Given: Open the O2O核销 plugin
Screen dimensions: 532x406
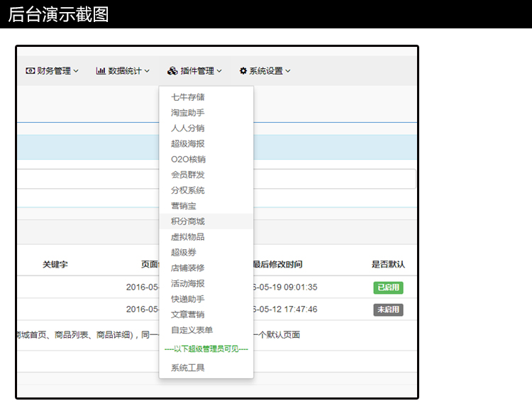Looking at the screenshot, I should click(206, 159).
